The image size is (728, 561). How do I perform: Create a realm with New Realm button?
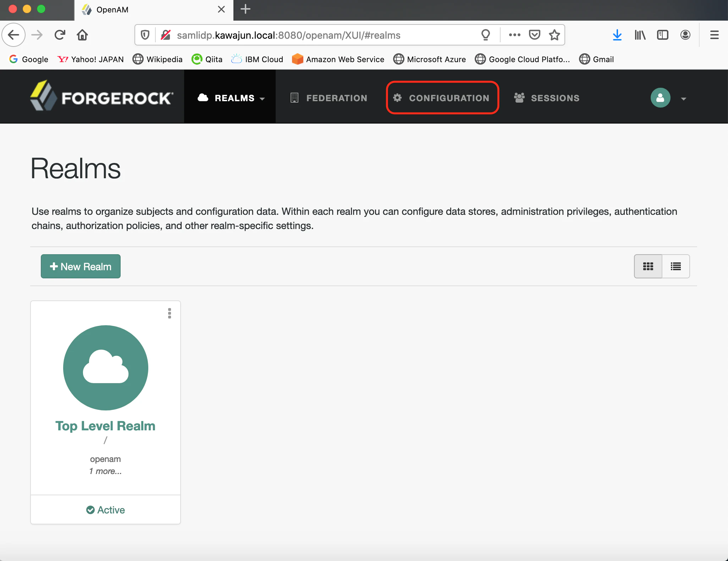pyautogui.click(x=81, y=266)
